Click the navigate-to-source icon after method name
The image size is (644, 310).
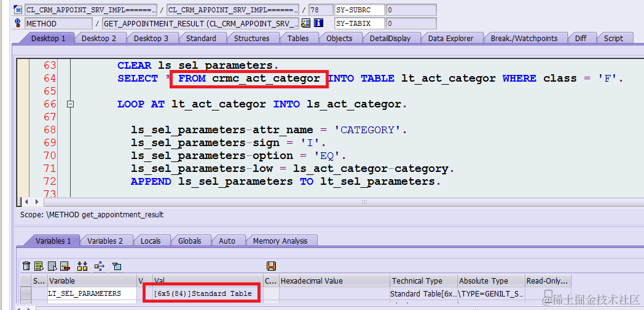point(305,23)
